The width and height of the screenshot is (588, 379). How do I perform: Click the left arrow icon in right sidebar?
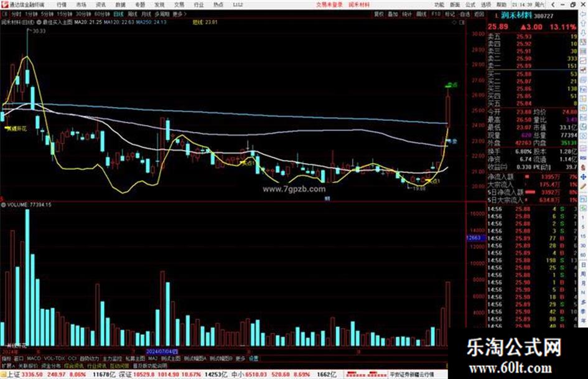pos(583,14)
